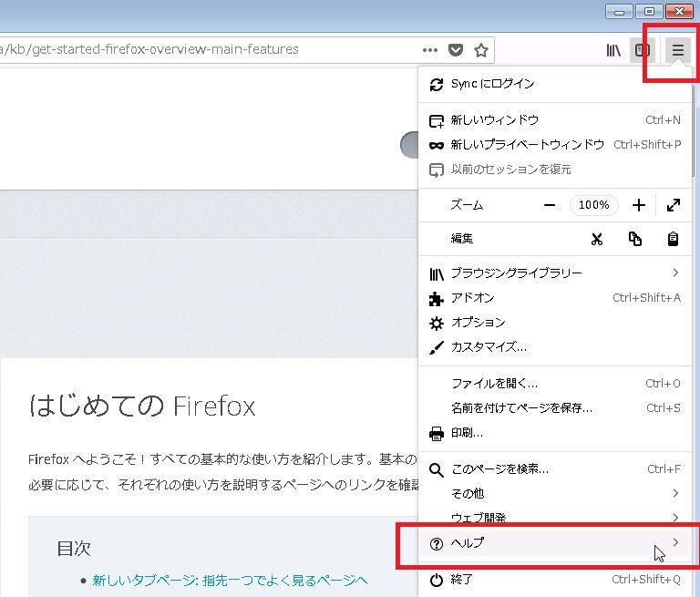This screenshot has width=700, height=597.
Task: Expand ブラウジングライブラリー submenu
Action: coord(555,273)
